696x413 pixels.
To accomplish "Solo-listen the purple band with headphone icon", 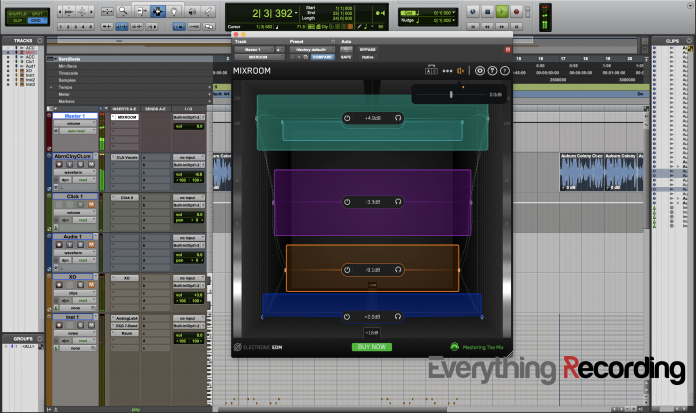I will [x=398, y=202].
